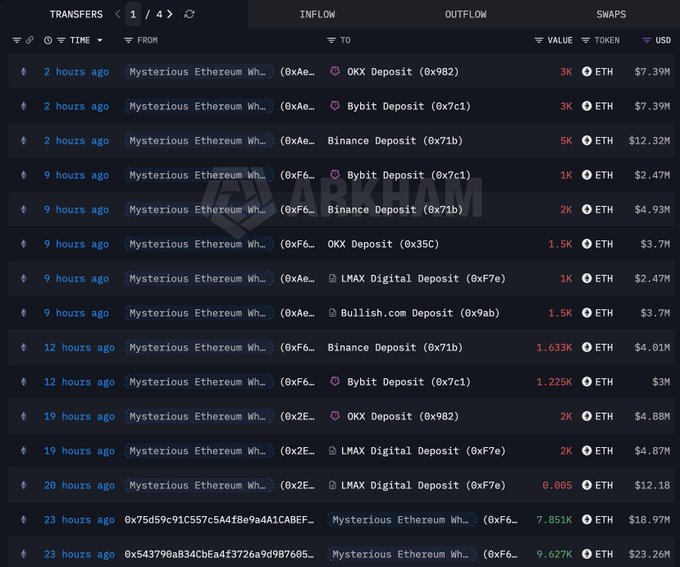This screenshot has width=680, height=567.
Task: Open Bullish.com Deposit (0x9ab) link
Action: click(420, 313)
